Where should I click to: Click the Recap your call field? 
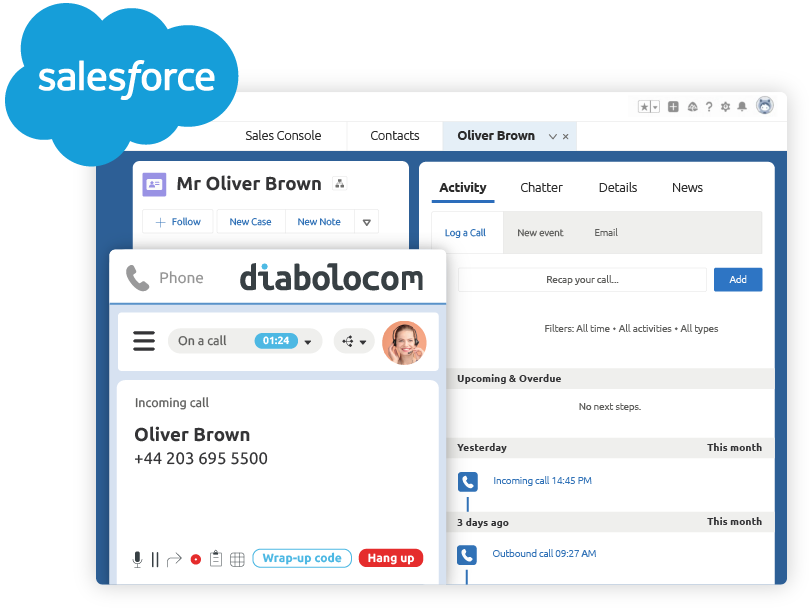(582, 280)
